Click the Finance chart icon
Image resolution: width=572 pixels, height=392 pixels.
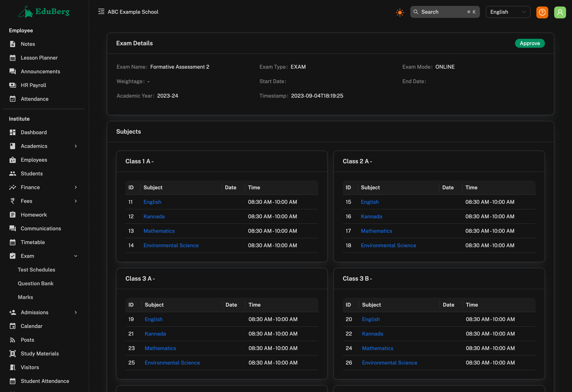click(13, 187)
